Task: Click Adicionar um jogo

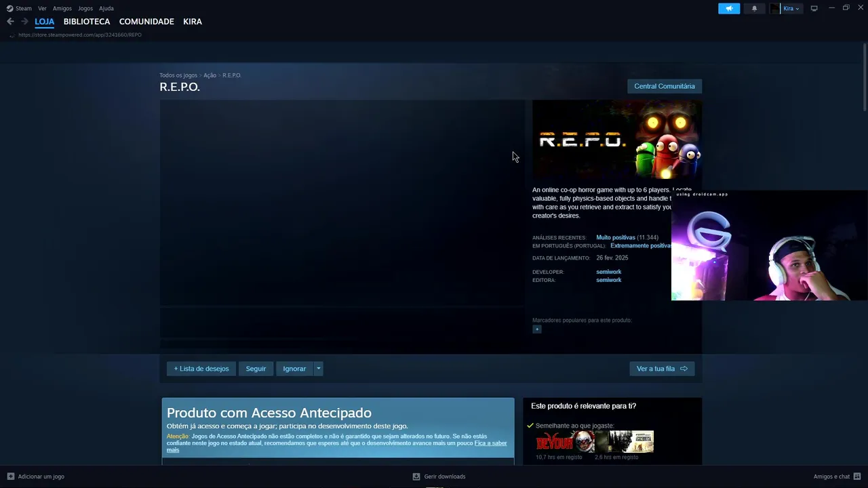Action: click(x=41, y=476)
